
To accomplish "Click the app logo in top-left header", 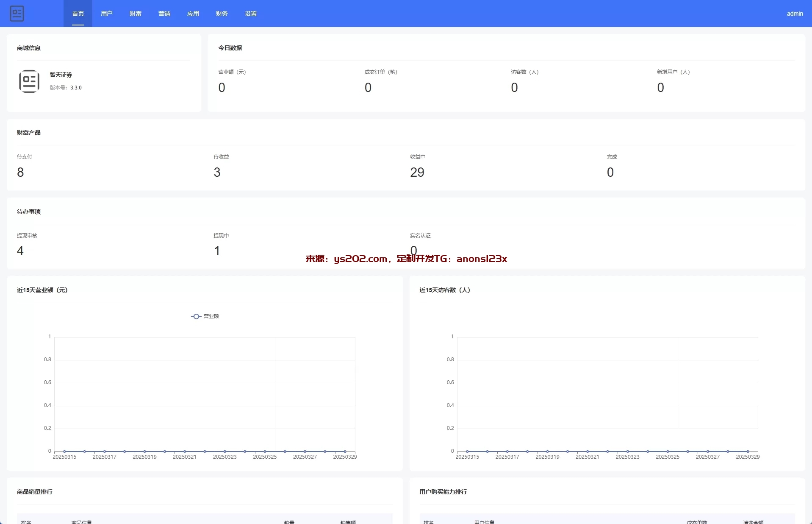I will [x=17, y=14].
